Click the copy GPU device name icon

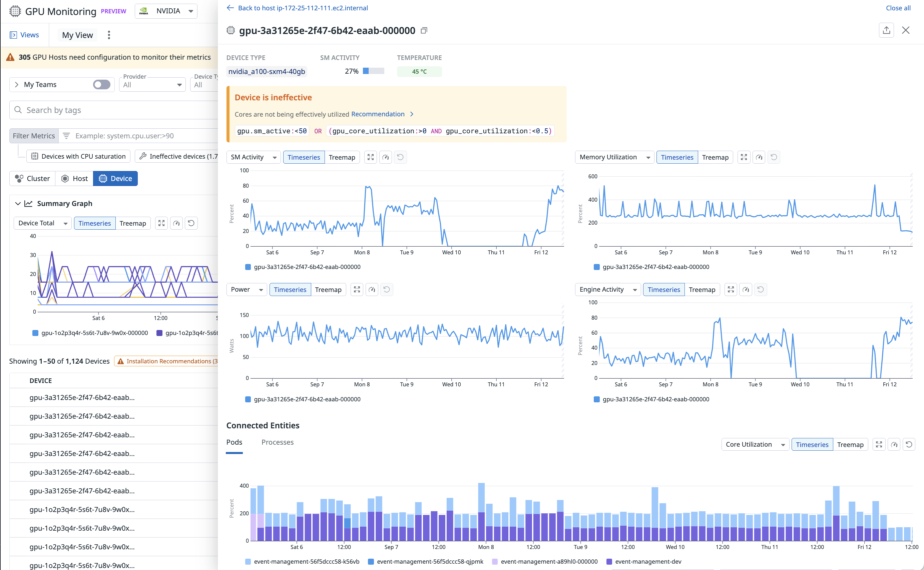click(x=424, y=31)
